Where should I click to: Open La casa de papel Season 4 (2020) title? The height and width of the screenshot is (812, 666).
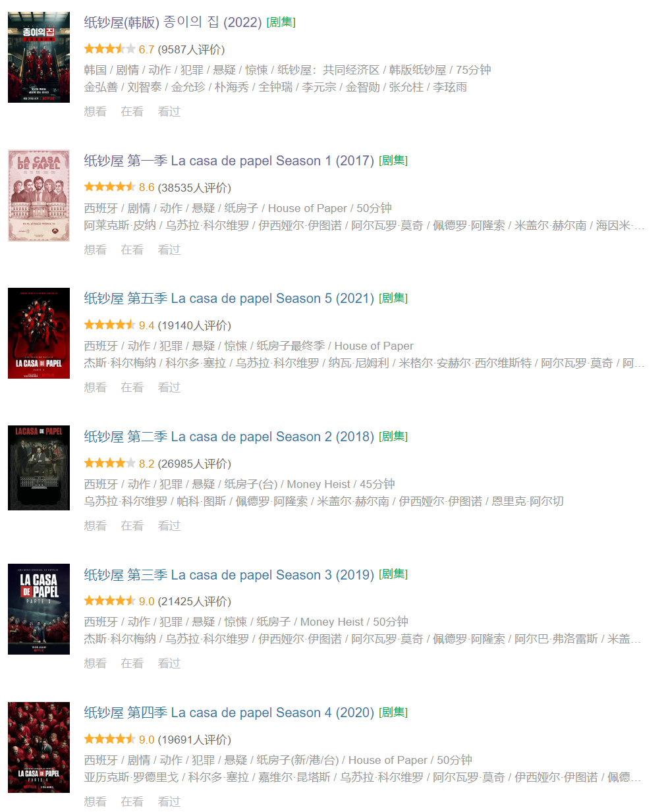click(x=229, y=713)
